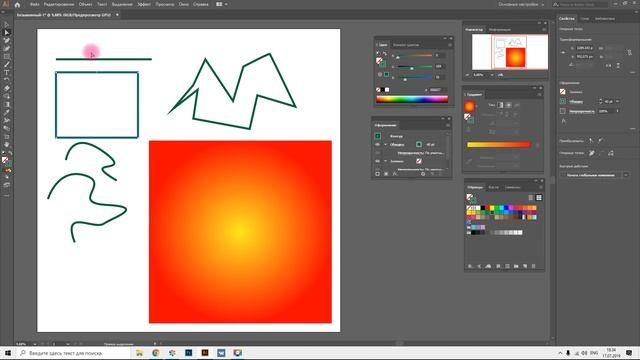Expand the Обводка row in Appearance panel

point(385,144)
